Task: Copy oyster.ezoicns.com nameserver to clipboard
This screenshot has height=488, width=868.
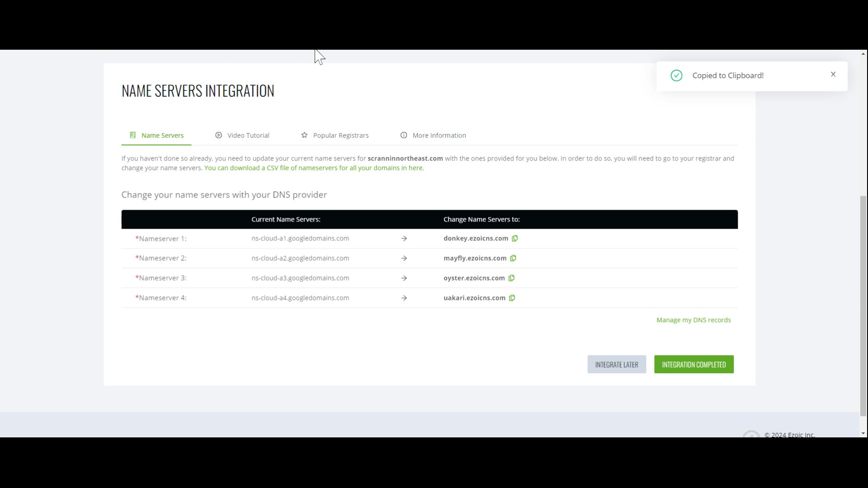Action: point(511,278)
